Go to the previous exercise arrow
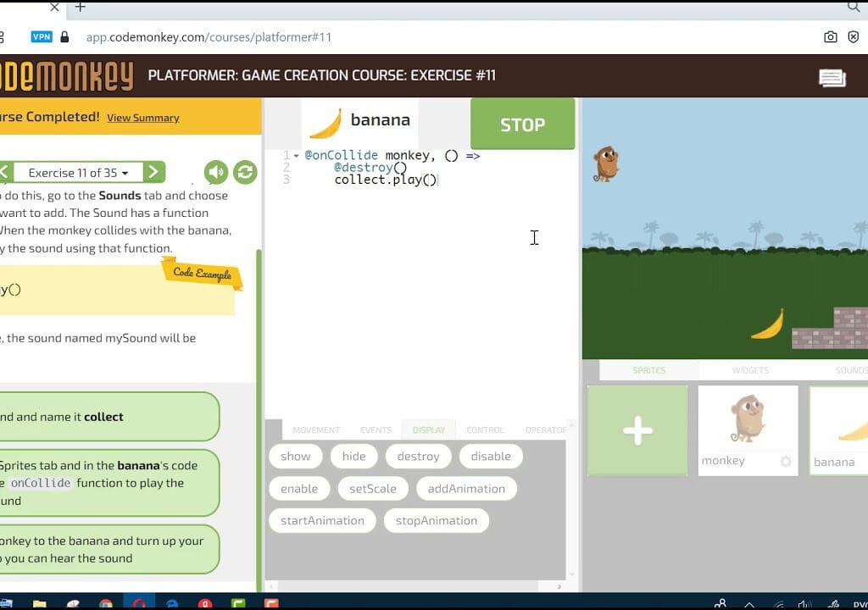868x610 pixels. [x=5, y=172]
